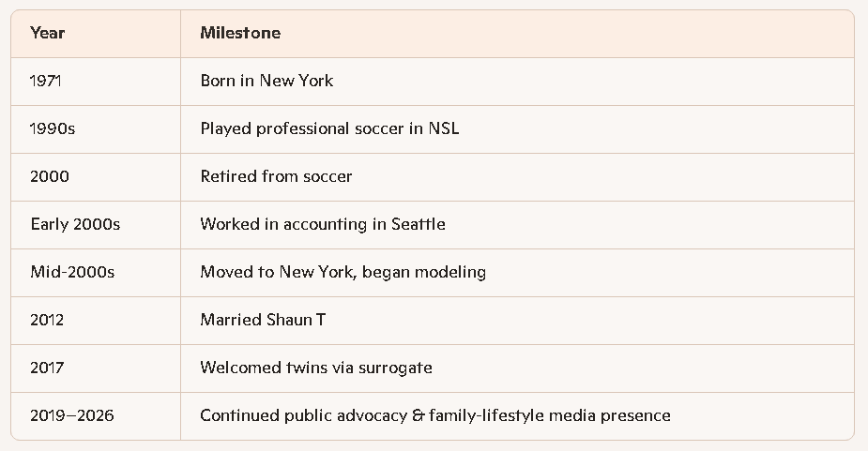
Task: Click the 'Married Shaun T' milestone
Action: [263, 320]
